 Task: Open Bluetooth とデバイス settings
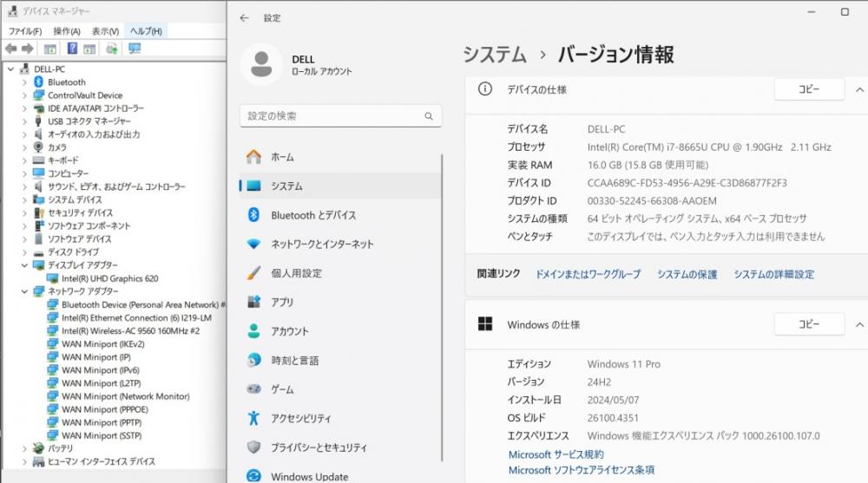340,215
